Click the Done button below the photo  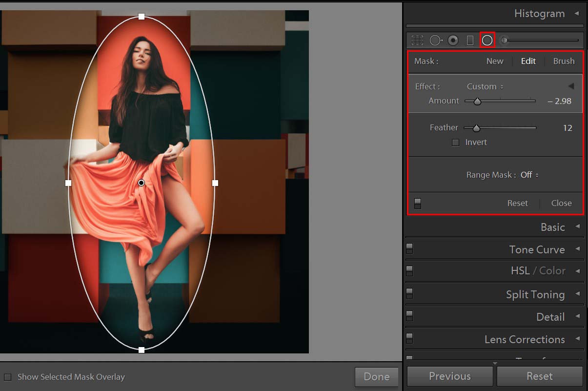[x=376, y=377]
